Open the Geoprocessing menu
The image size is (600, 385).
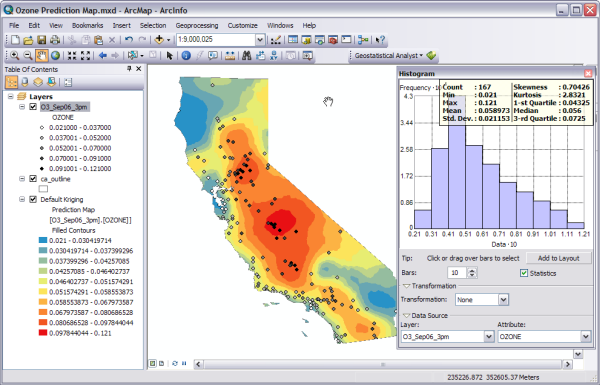pyautogui.click(x=197, y=26)
